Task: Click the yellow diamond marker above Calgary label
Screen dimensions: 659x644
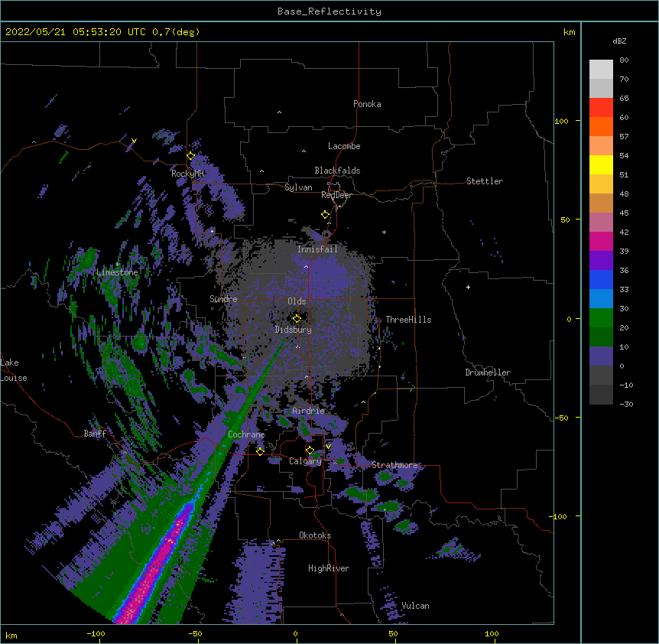Action: click(x=310, y=450)
